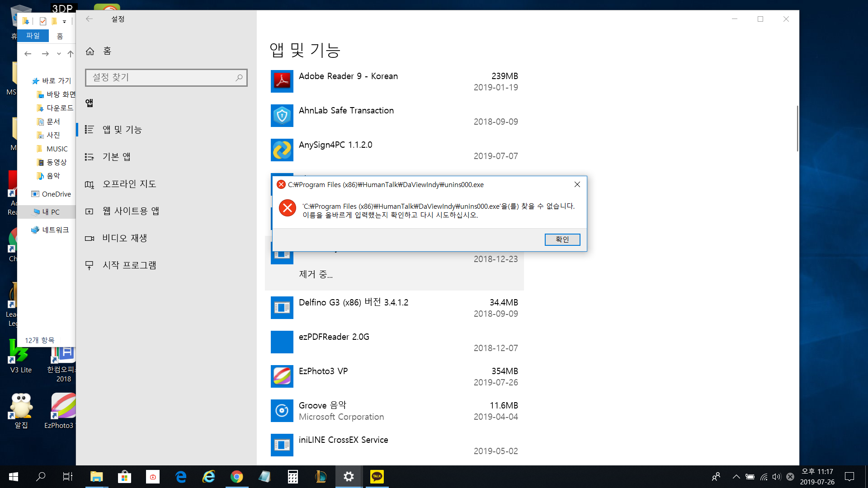Viewport: 868px width, 488px height.
Task: Open 홈 tab in File Explorer ribbon
Action: [60, 36]
